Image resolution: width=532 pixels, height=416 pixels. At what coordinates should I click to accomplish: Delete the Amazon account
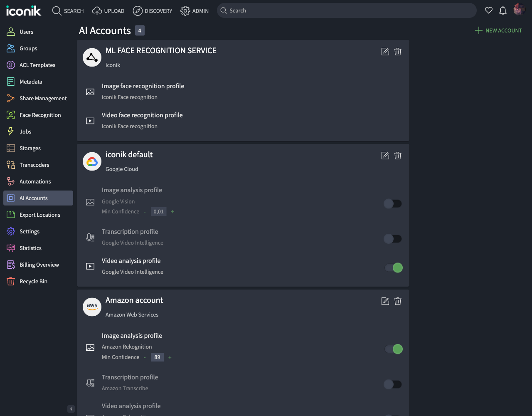coord(398,301)
